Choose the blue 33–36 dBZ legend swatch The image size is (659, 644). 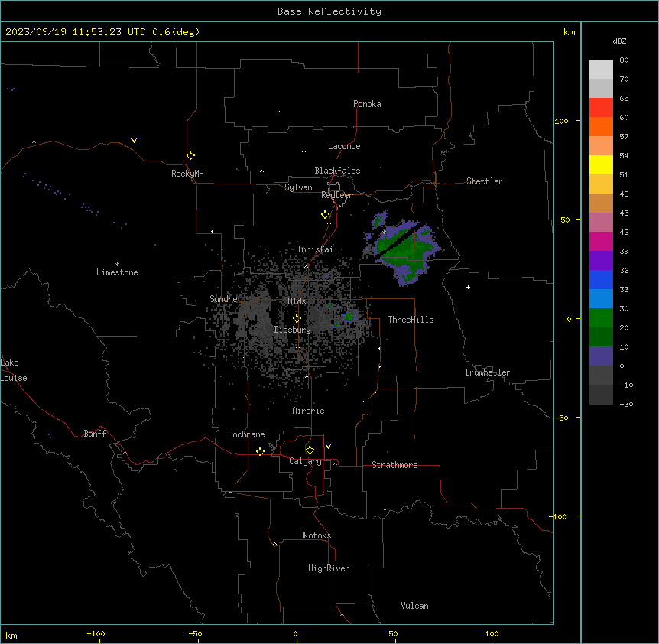coord(601,279)
